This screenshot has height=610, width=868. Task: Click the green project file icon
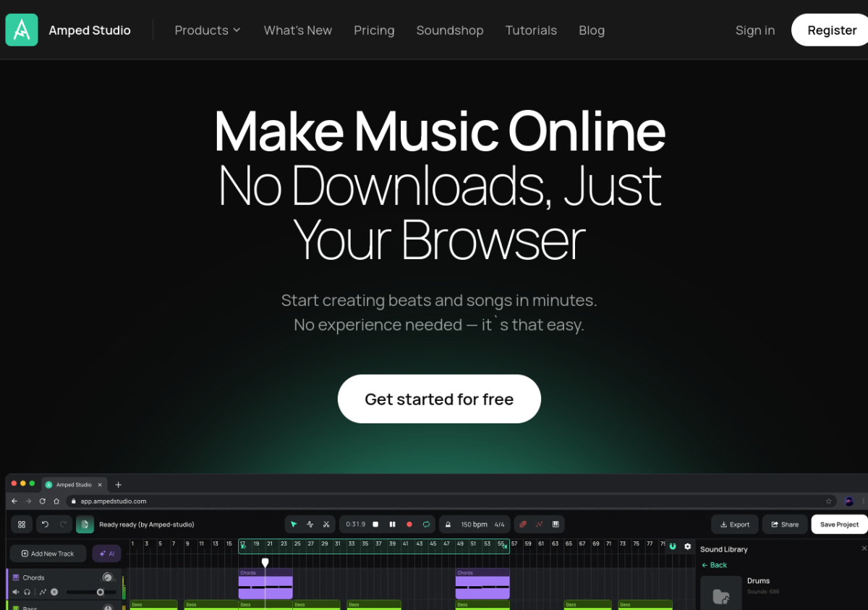pyautogui.click(x=85, y=525)
